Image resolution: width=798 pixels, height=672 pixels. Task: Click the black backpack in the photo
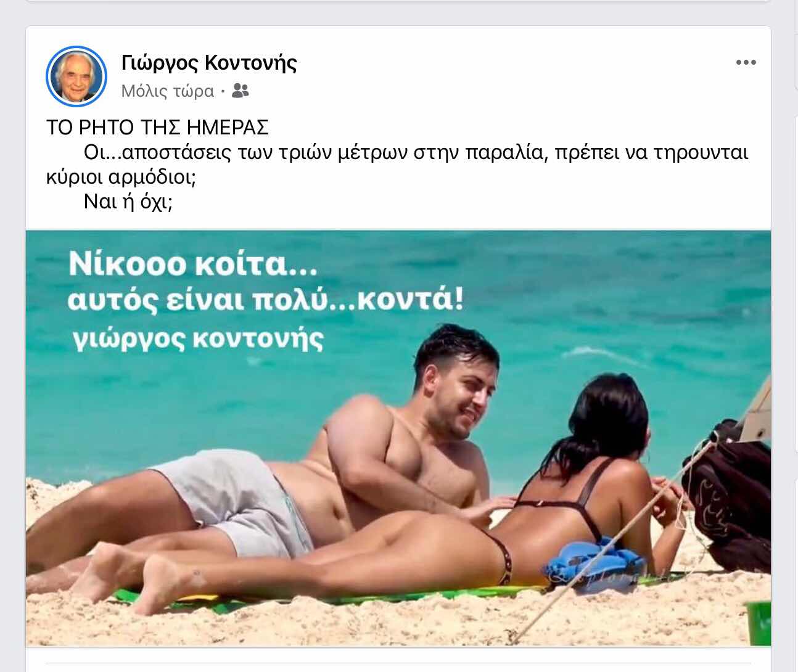tap(728, 493)
